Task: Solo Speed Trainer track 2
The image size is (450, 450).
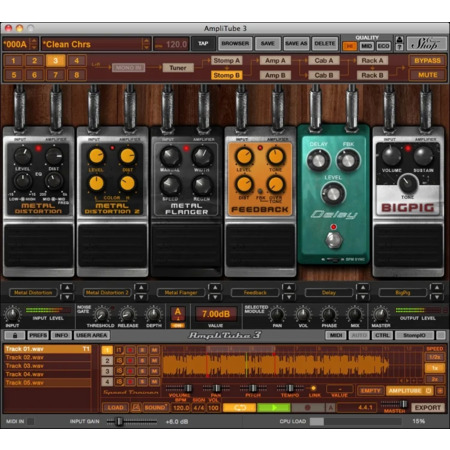Action: pos(142,361)
